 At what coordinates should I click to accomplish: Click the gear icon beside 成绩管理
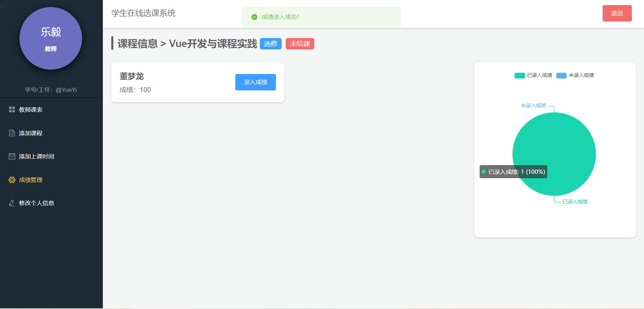point(12,180)
